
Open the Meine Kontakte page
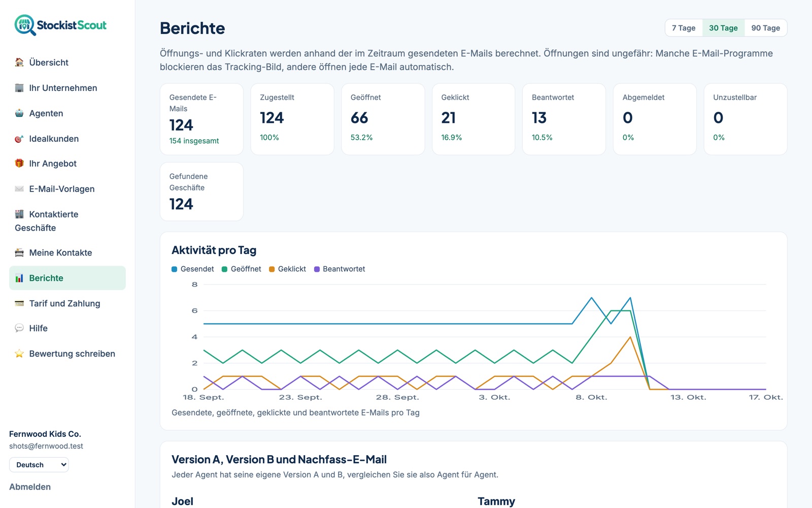[67, 252]
